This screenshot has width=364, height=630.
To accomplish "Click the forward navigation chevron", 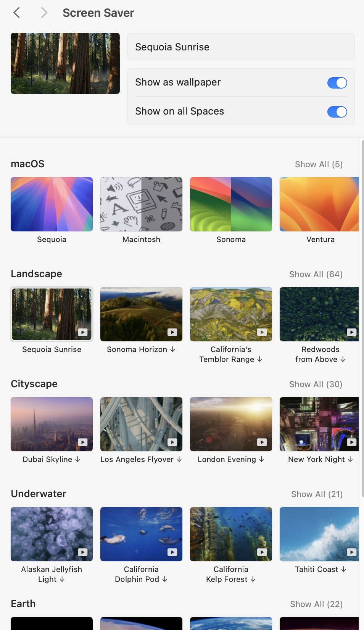I will pos(44,13).
